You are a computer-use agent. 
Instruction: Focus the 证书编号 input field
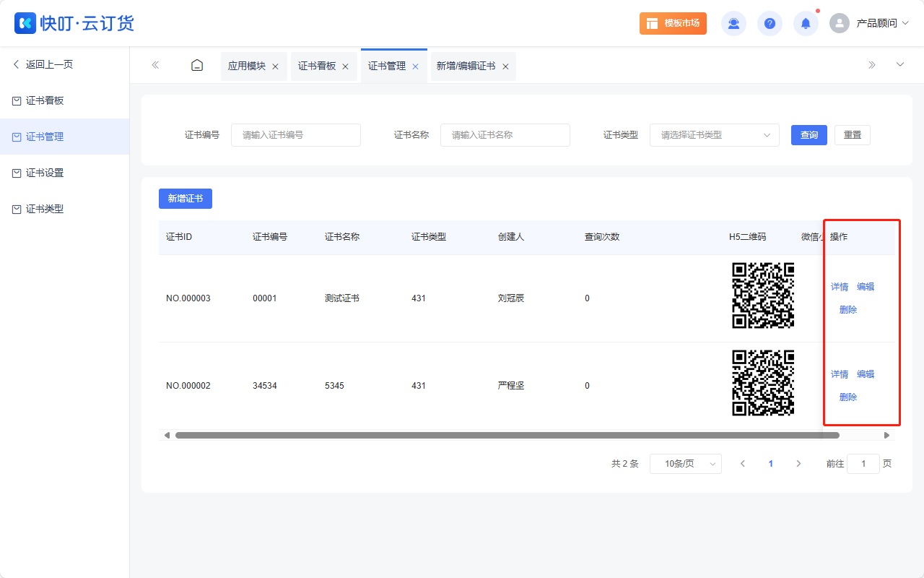(296, 135)
